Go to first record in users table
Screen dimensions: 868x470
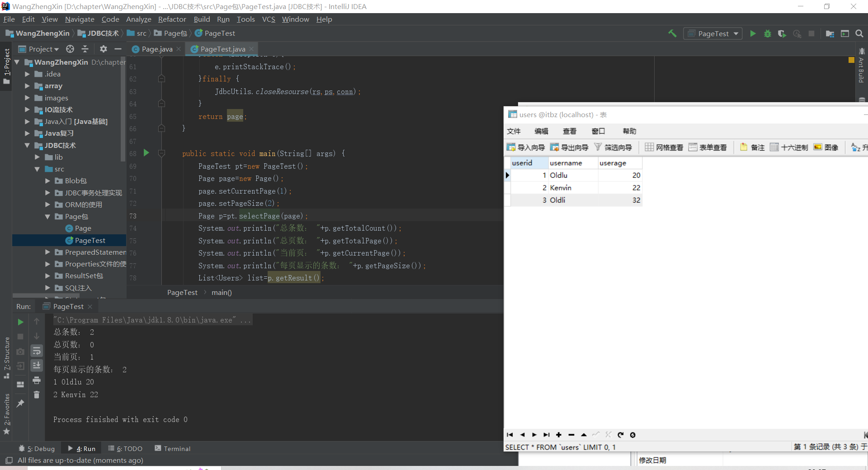[x=510, y=435]
